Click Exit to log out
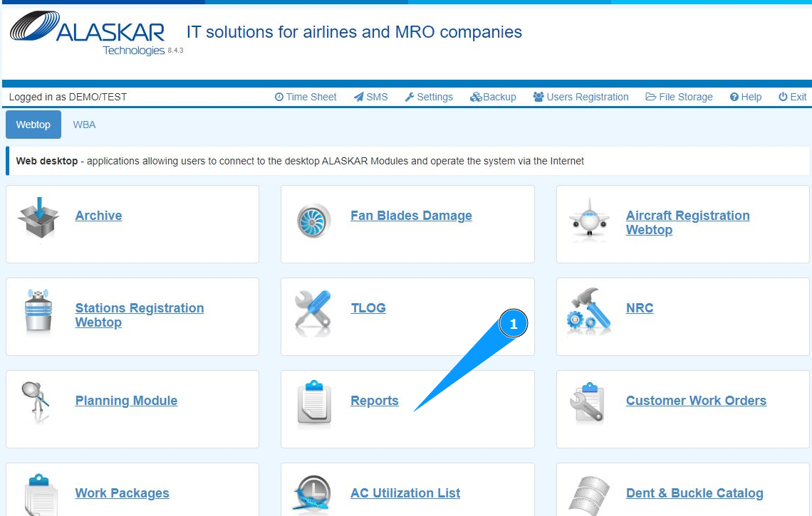Image resolution: width=812 pixels, height=516 pixels. tap(792, 97)
